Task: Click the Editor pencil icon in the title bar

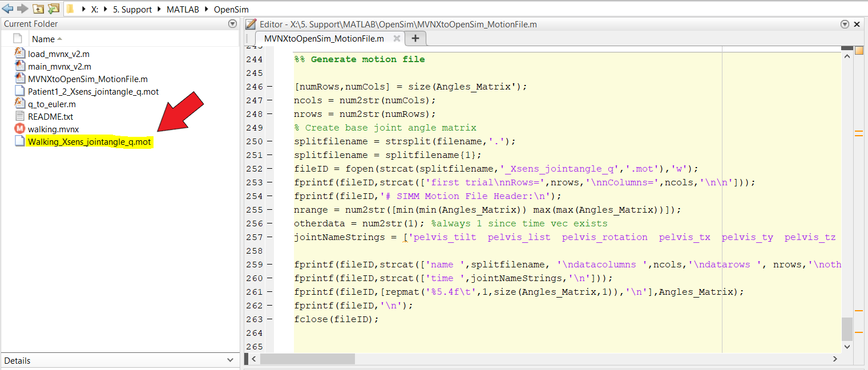Action: point(250,24)
